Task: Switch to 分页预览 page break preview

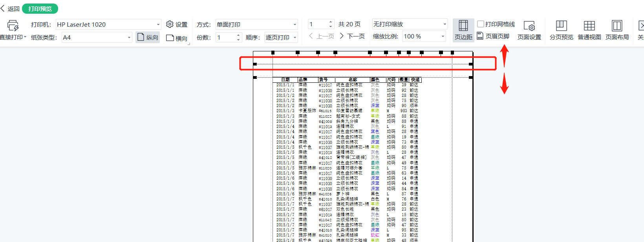Action: tap(561, 30)
